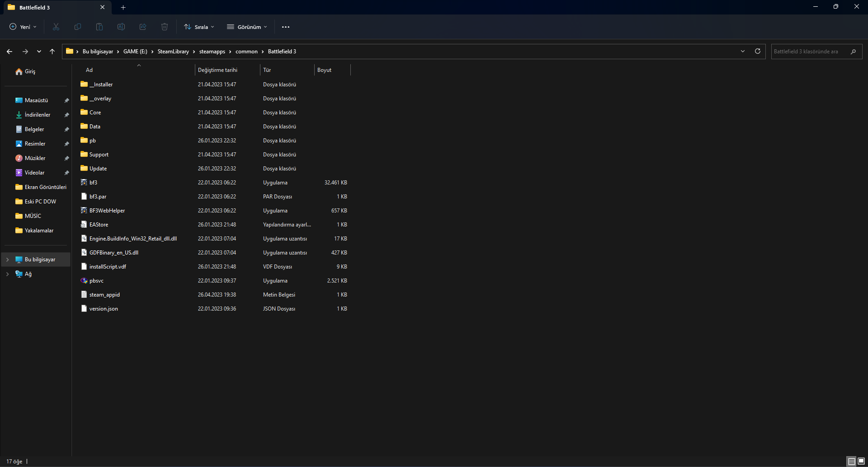Select the Update folder row
Screen dimensions: 868x467
(214, 169)
